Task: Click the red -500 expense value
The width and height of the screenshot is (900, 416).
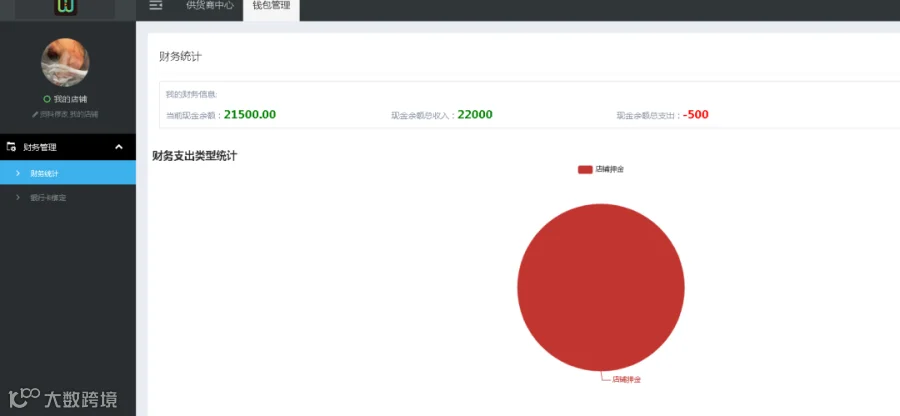Action: (696, 115)
